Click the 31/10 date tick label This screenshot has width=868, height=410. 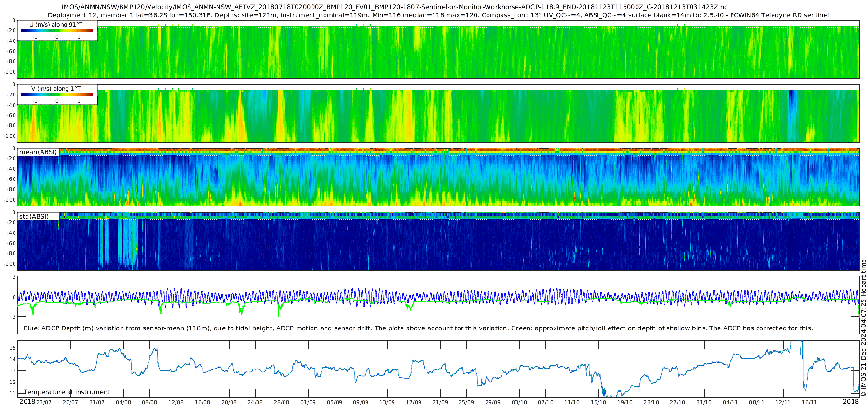click(704, 402)
